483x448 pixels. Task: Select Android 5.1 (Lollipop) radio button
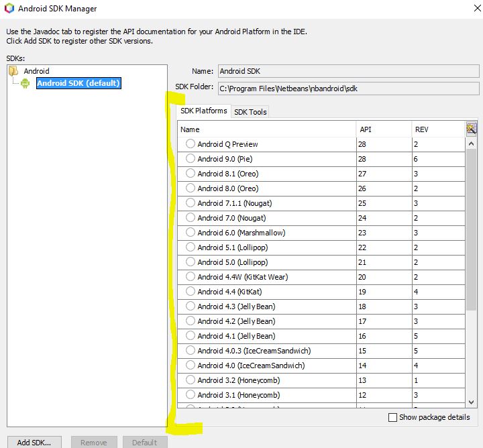pos(191,247)
